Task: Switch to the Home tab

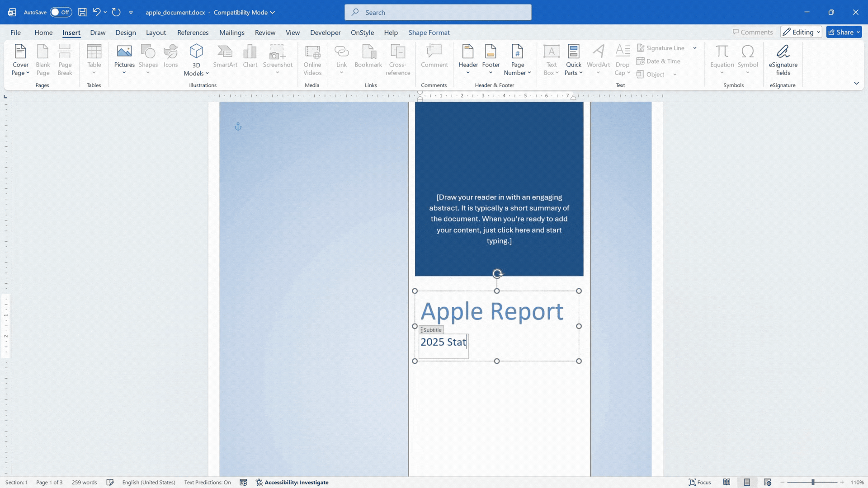Action: pyautogui.click(x=43, y=33)
